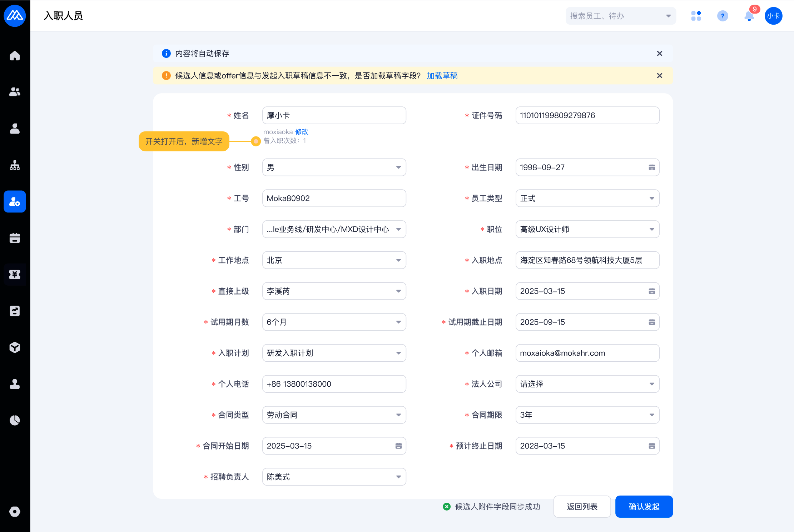The width and height of the screenshot is (794, 532).
Task: Click the user avatar in header
Action: [x=773, y=16]
